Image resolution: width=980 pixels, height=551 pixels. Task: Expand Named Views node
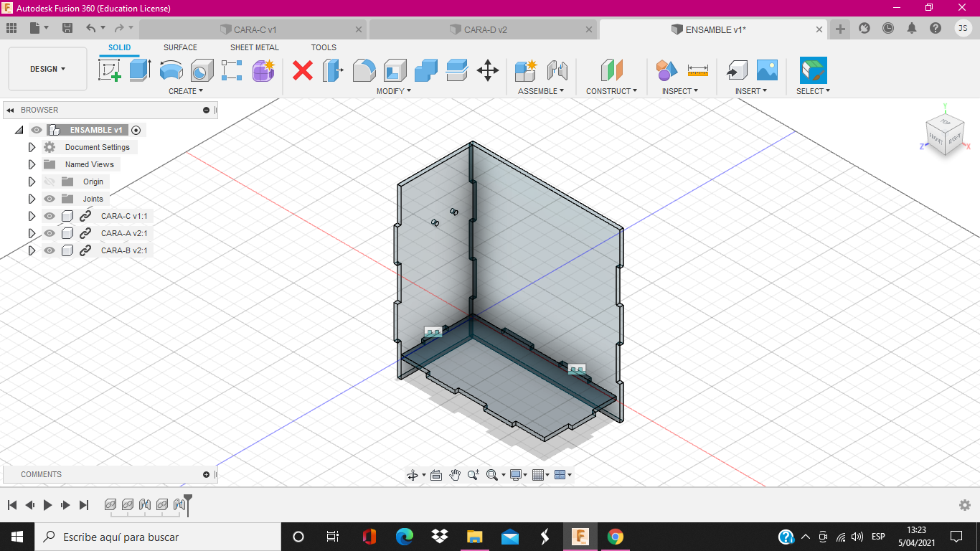point(32,164)
